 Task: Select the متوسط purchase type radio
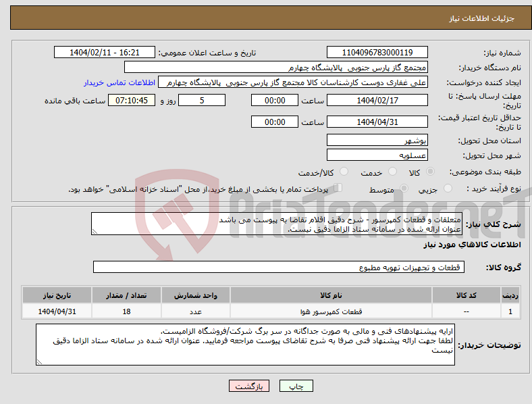pos(404,188)
